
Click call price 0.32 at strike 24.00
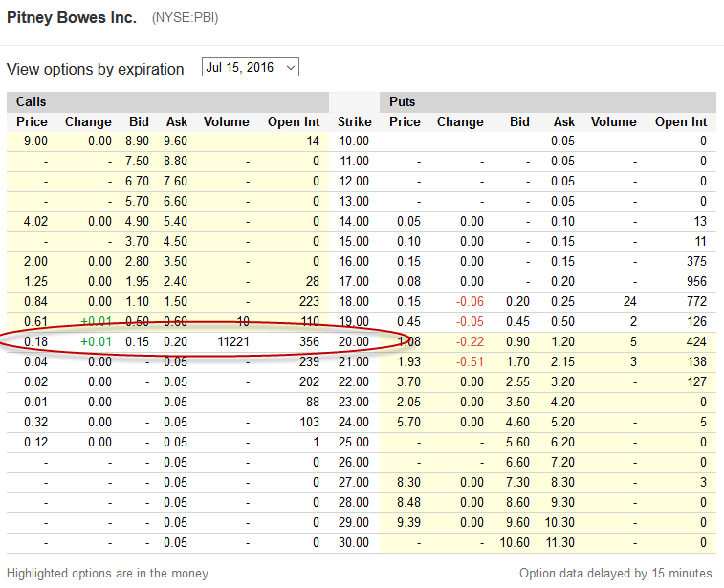[x=35, y=422]
